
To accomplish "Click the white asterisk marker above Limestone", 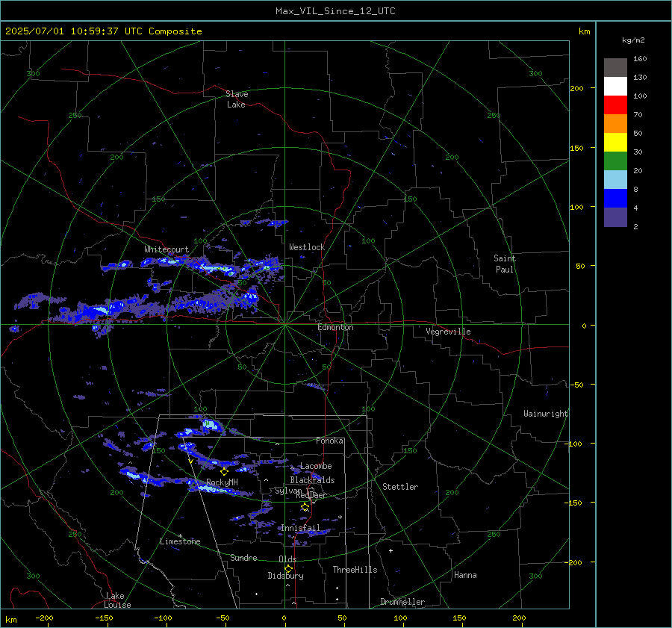I will tap(181, 536).
